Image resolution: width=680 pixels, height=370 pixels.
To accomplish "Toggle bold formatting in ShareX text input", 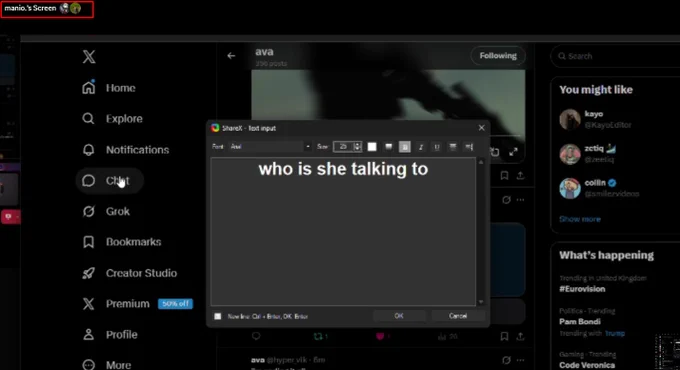I will click(405, 147).
